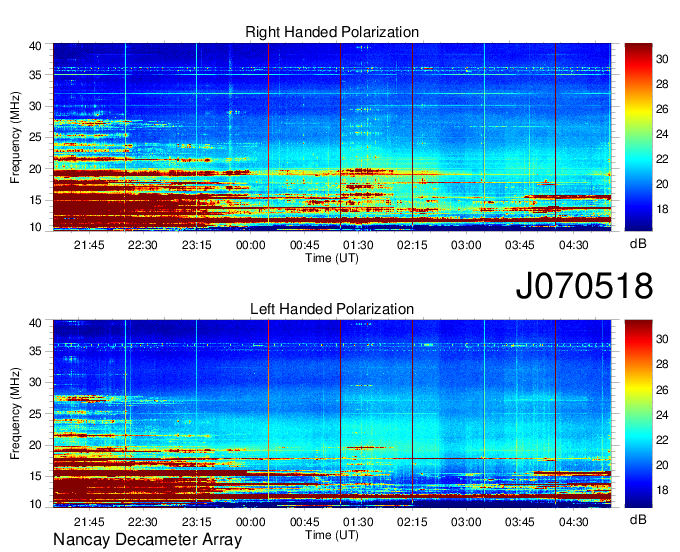Click the 25 MHz tick of Right Handed plot
680x552 pixels.
click(35, 137)
